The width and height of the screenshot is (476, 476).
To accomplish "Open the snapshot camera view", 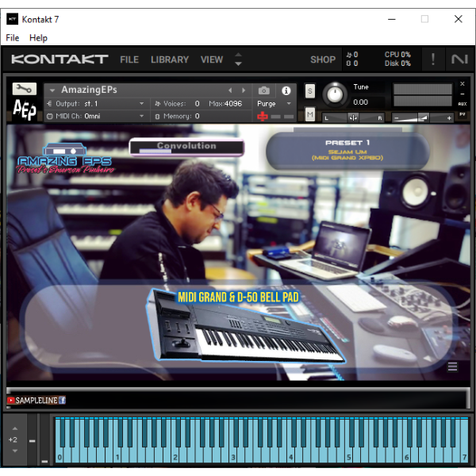I will coord(264,90).
